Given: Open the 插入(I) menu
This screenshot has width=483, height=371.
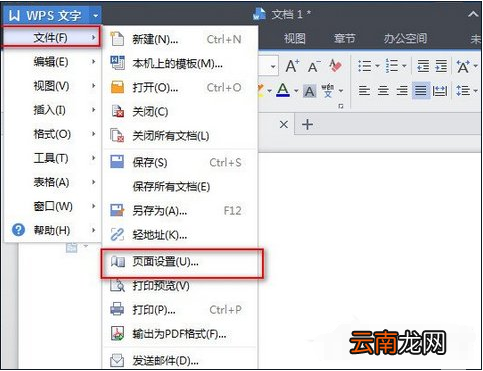Looking at the screenshot, I should click(51, 110).
